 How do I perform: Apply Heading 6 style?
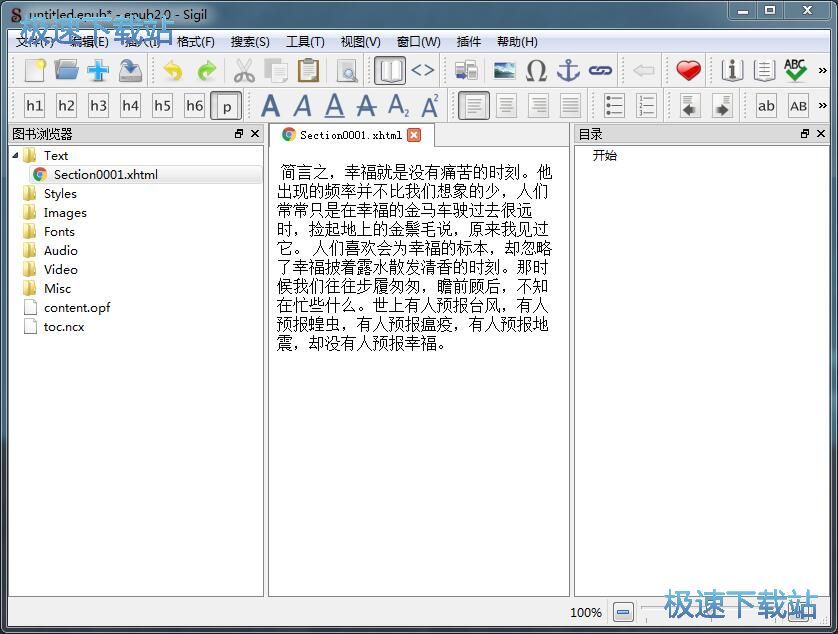[x=195, y=106]
